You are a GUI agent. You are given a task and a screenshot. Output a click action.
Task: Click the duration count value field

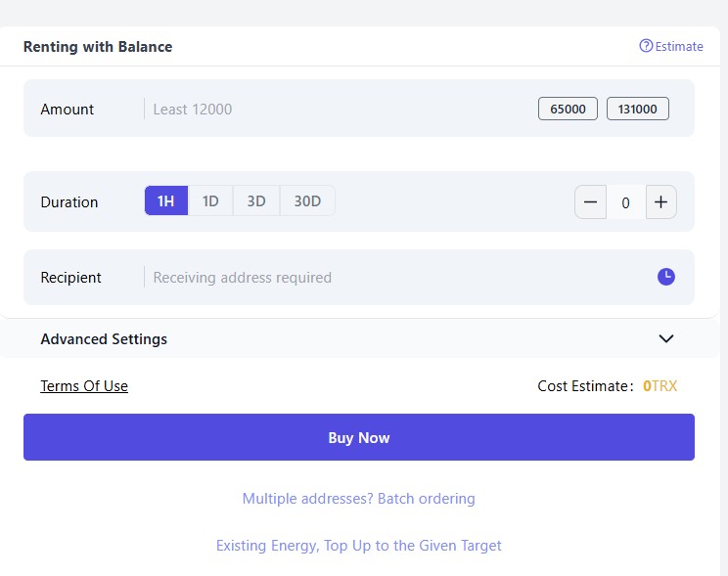click(x=625, y=202)
